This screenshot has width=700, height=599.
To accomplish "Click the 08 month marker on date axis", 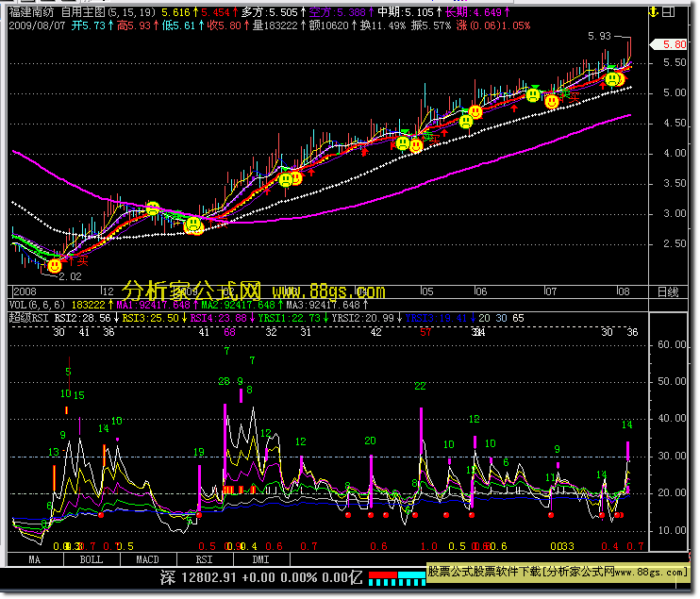I will click(624, 291).
